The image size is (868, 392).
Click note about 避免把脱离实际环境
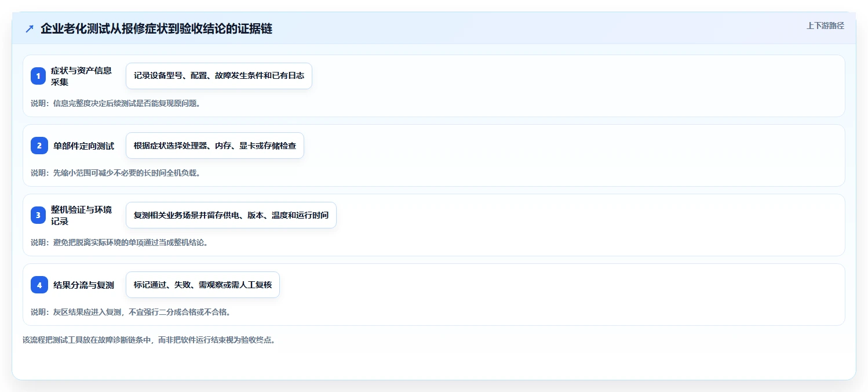click(x=119, y=242)
